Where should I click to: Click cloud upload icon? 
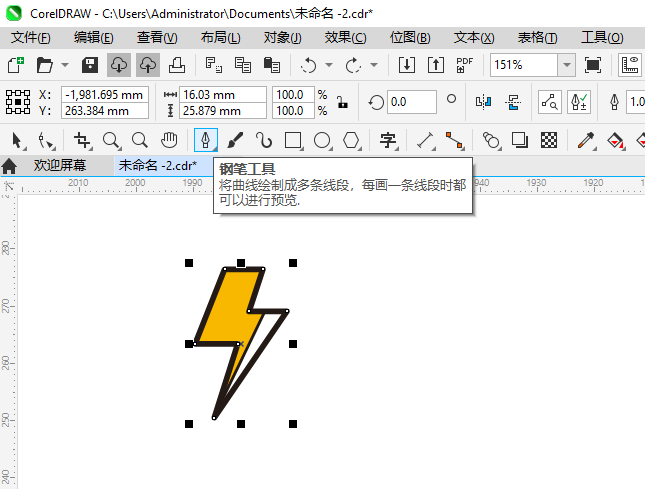pyautogui.click(x=148, y=65)
